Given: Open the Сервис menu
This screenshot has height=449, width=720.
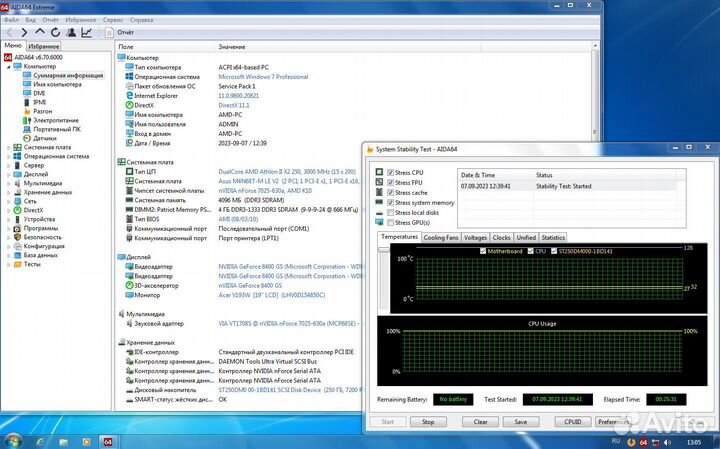Looking at the screenshot, I should pyautogui.click(x=112, y=20).
